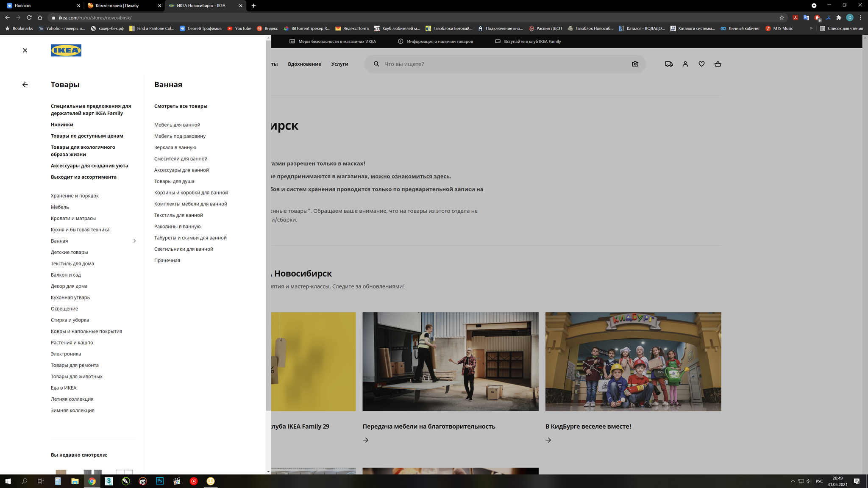868x488 pixels.
Task: Click the browser home button
Action: 40,17
